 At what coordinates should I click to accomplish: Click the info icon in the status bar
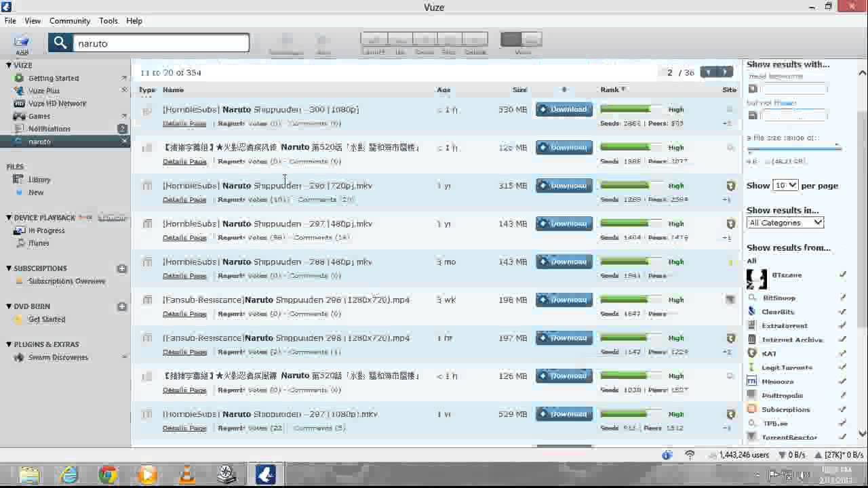667,455
